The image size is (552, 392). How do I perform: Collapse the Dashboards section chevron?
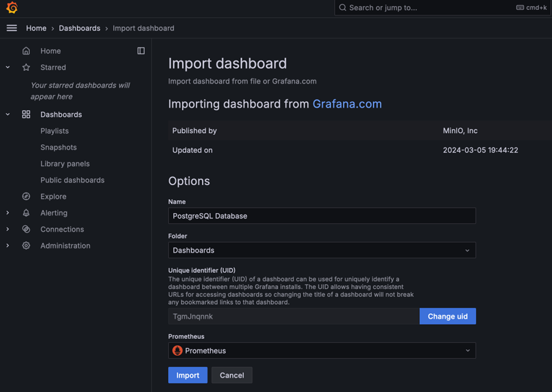(8, 114)
